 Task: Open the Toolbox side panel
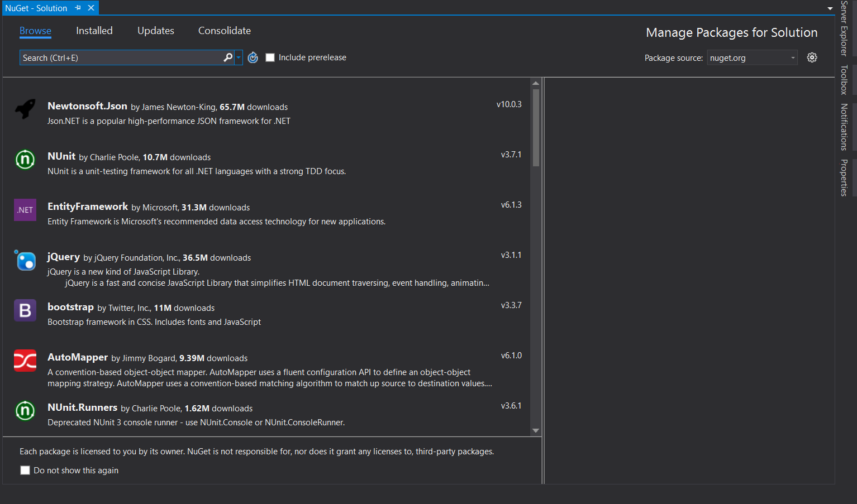[844, 80]
